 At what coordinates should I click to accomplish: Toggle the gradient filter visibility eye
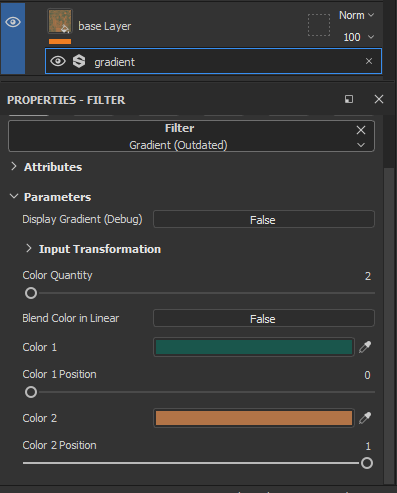click(x=58, y=61)
